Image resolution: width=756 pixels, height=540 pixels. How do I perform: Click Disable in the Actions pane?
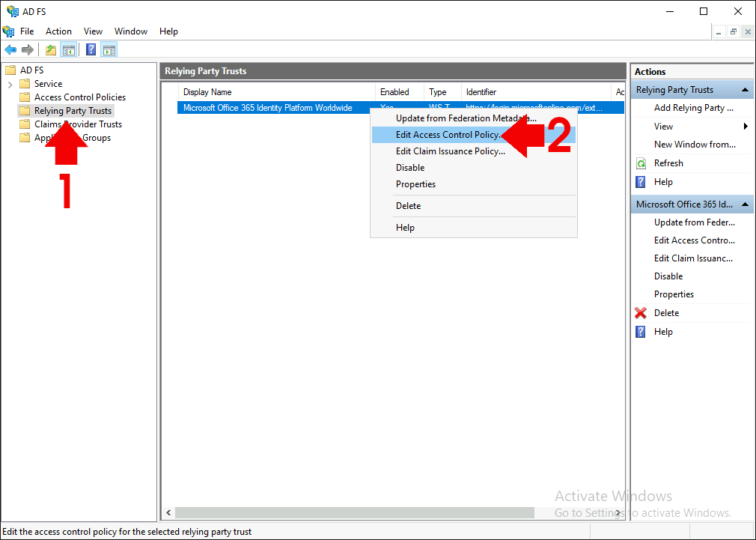[668, 276]
